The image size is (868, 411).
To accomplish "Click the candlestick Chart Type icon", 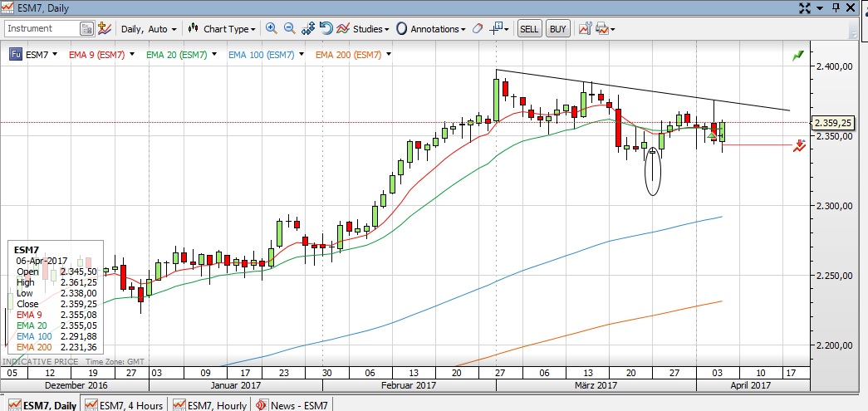I will coord(194,28).
